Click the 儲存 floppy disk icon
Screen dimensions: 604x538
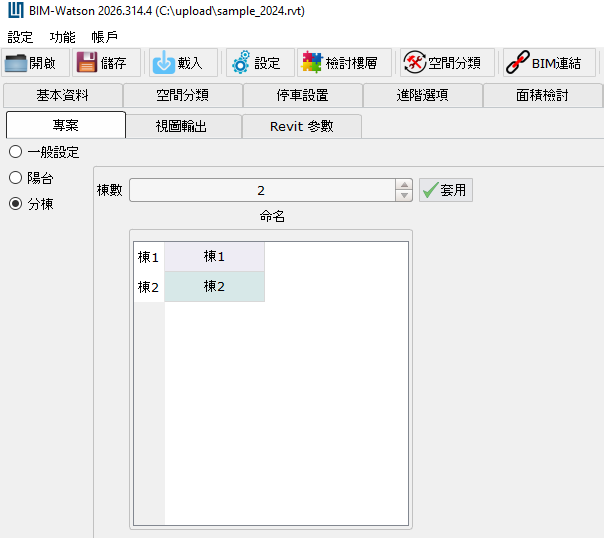pyautogui.click(x=87, y=63)
